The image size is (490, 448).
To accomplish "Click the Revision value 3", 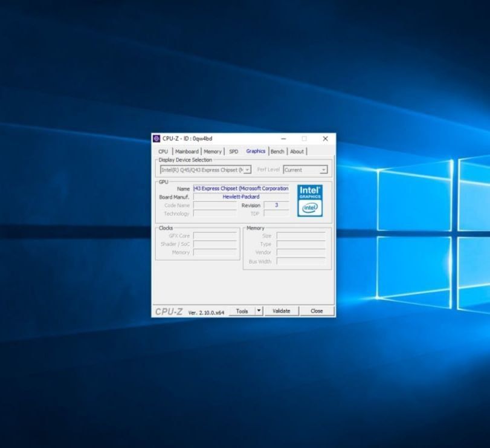I will [x=276, y=205].
